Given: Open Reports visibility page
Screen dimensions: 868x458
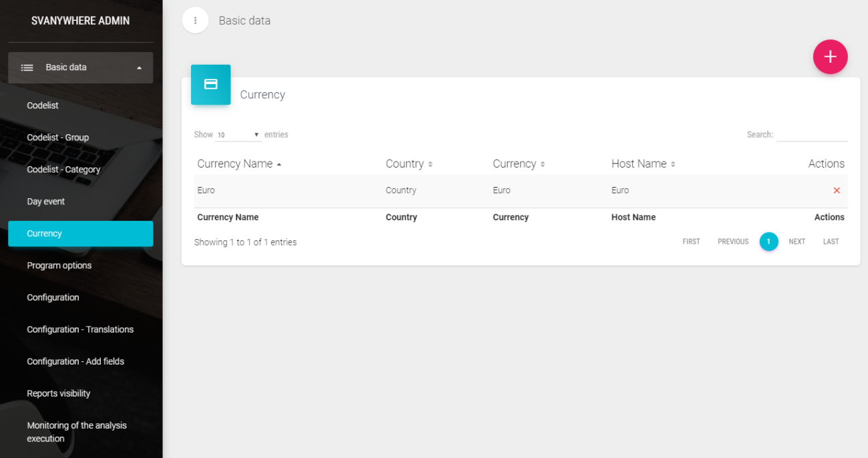Looking at the screenshot, I should [x=59, y=394].
